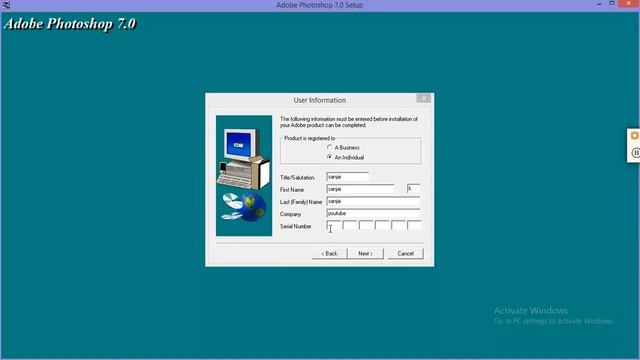Click the orange record icon on right edge
The height and width of the screenshot is (360, 640).
pos(635,136)
